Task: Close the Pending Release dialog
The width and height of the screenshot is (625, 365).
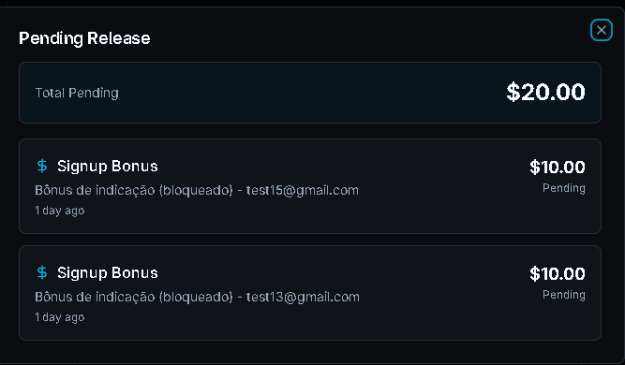Action: (601, 30)
